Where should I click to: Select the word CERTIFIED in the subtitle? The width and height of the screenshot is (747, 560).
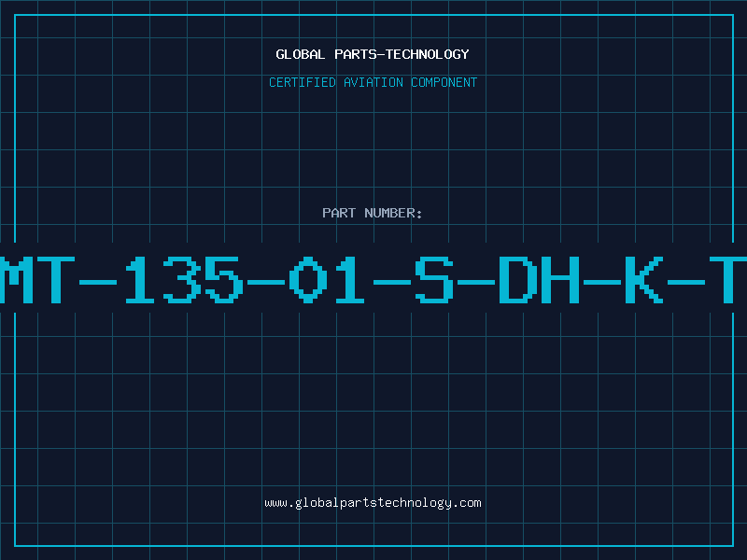(x=302, y=82)
